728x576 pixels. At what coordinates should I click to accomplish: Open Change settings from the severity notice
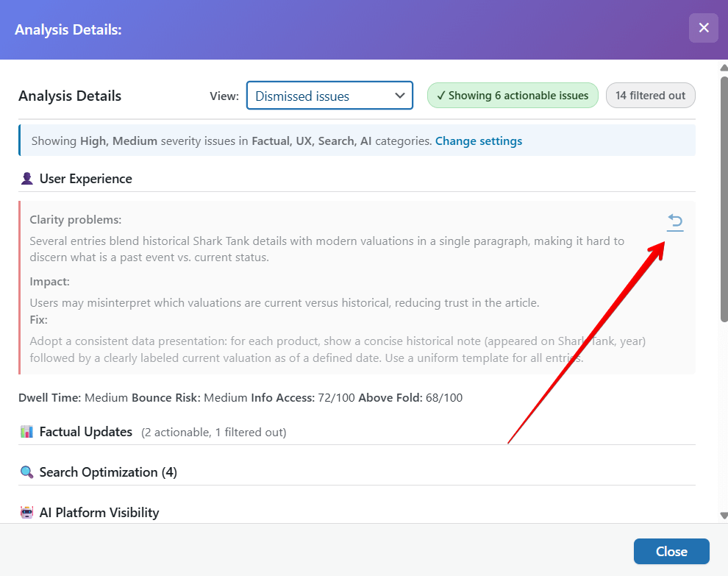coord(479,141)
